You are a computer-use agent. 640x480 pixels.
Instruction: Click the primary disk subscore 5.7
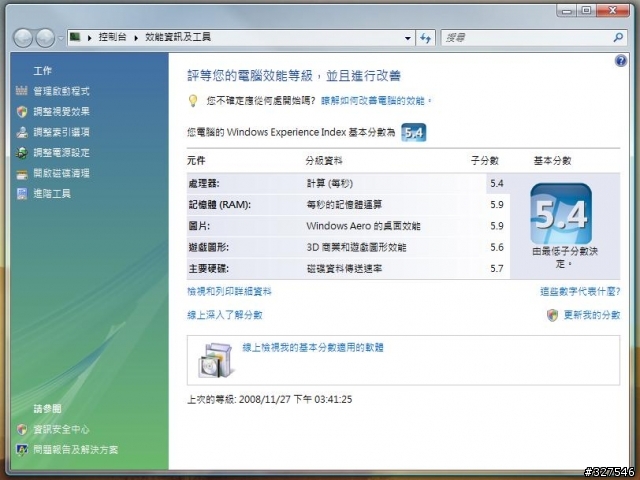[497, 269]
